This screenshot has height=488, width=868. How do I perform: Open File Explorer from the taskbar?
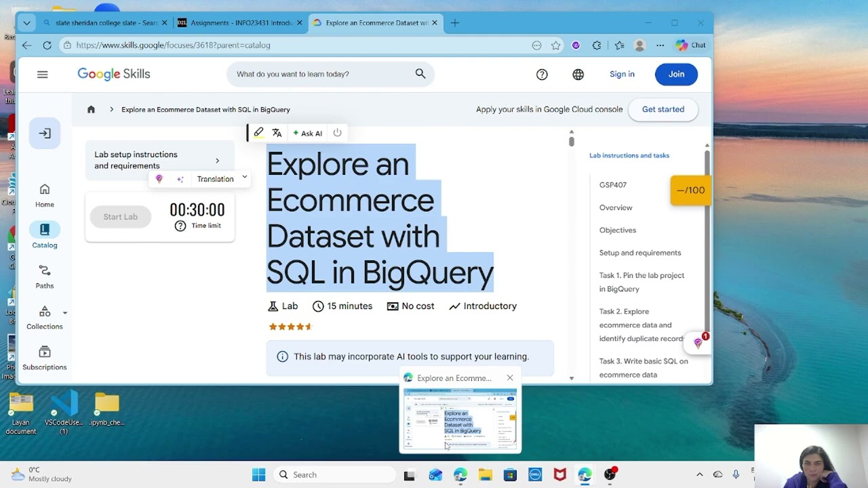(x=486, y=475)
